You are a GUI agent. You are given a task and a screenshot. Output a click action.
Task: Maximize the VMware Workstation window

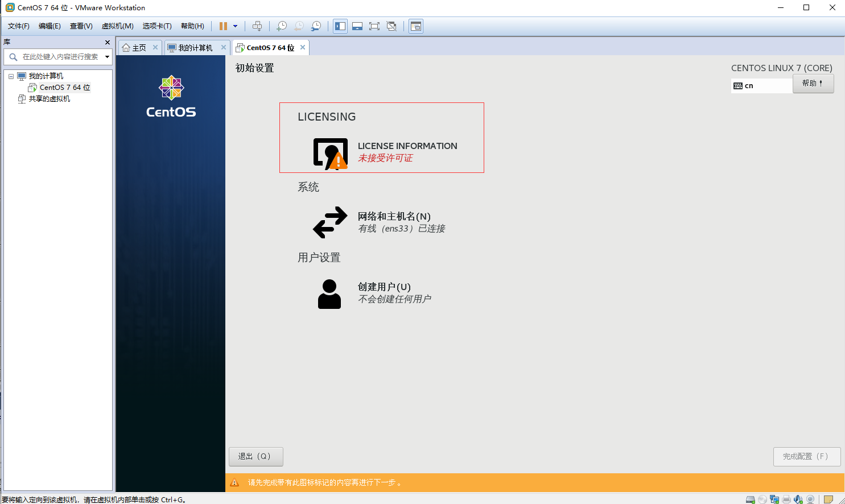[x=806, y=8]
